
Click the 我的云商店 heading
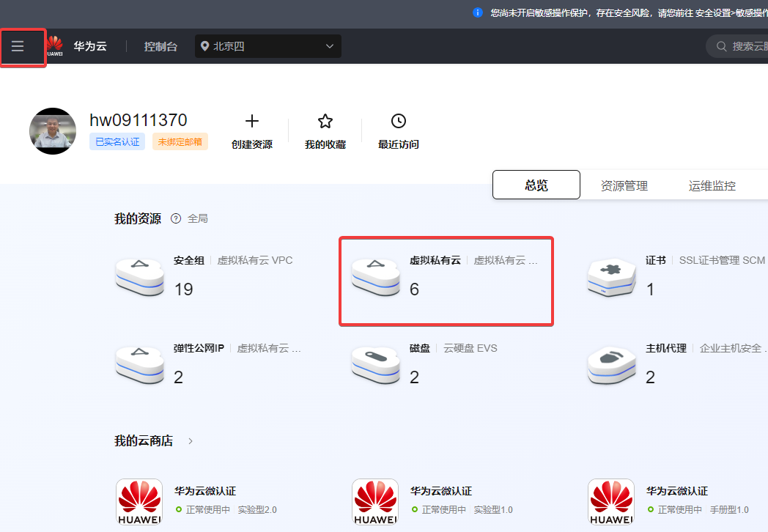(x=144, y=440)
